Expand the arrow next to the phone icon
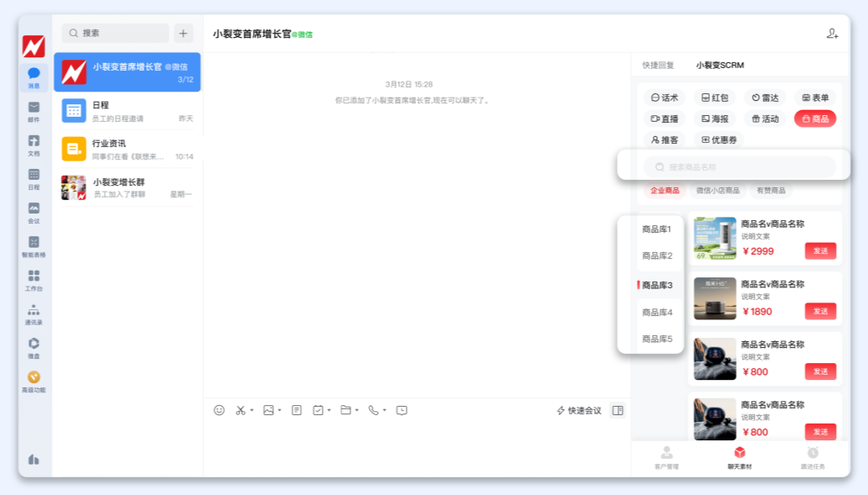This screenshot has width=868, height=495. (383, 411)
